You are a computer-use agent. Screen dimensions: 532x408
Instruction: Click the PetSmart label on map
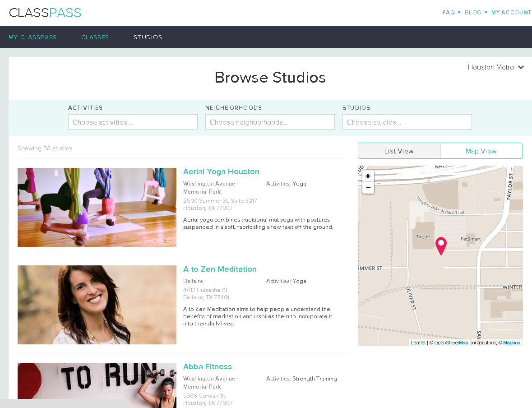pos(471,239)
